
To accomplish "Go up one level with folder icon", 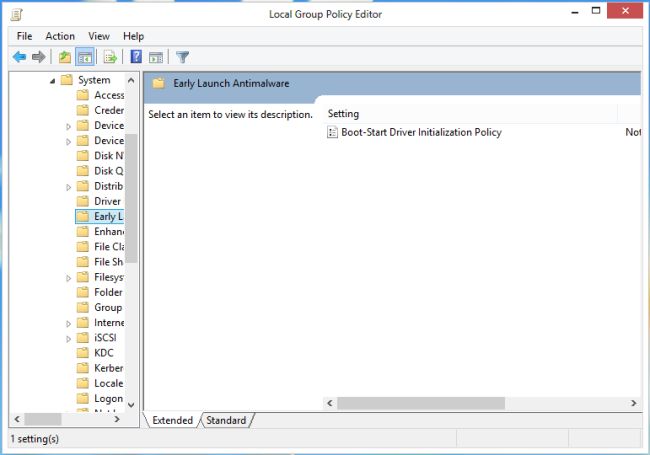I will pos(65,57).
